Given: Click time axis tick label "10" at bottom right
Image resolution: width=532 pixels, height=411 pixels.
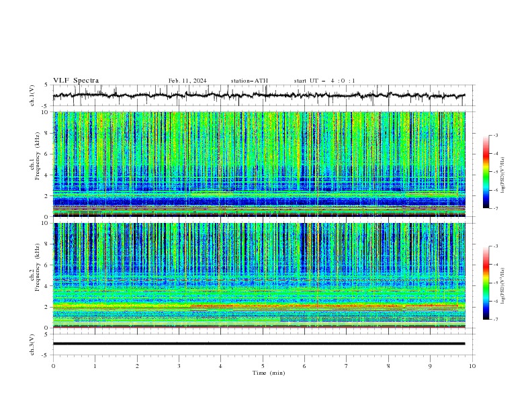Looking at the screenshot, I should [x=472, y=366].
